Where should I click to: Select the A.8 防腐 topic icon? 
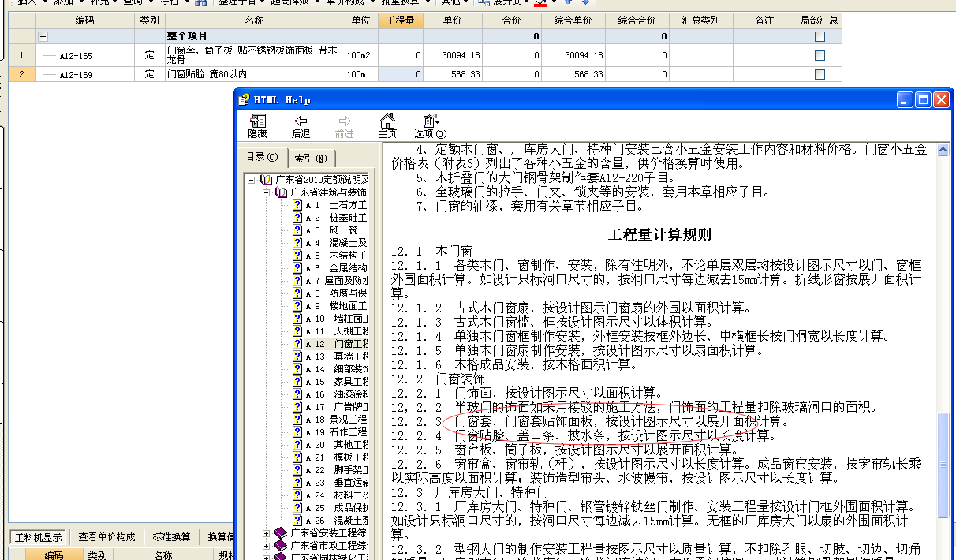click(297, 293)
